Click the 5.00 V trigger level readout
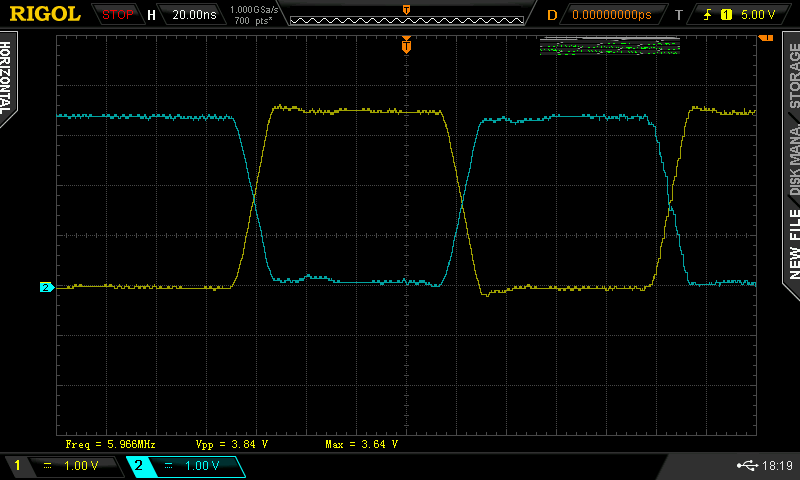The height and width of the screenshot is (480, 800). click(x=758, y=15)
